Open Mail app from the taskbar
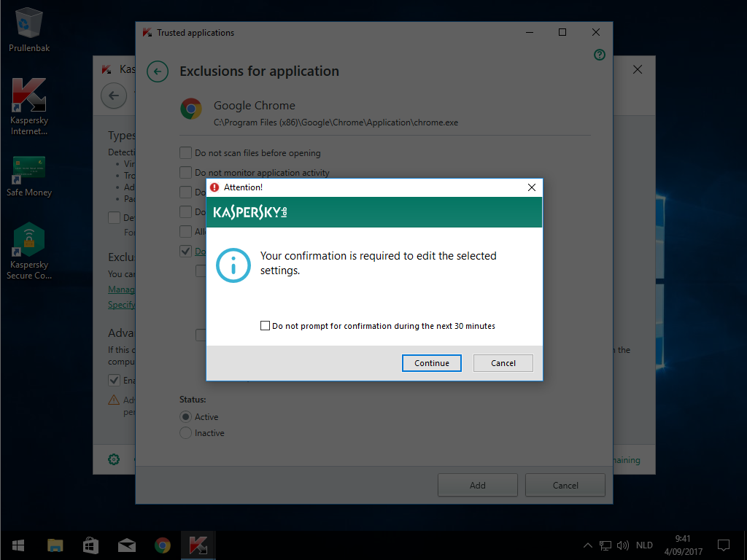Viewport: 747px width, 560px height. tap(127, 545)
